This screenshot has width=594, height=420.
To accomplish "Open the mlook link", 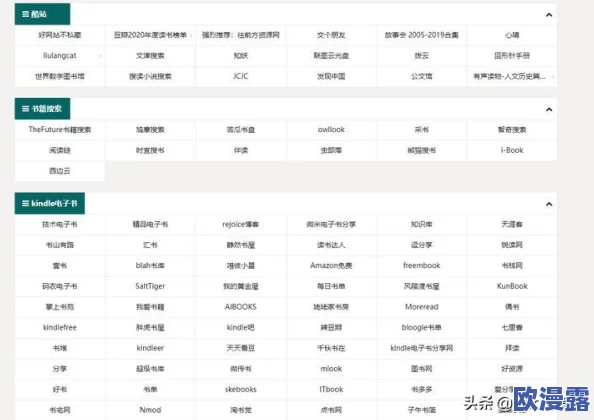I will pyautogui.click(x=331, y=368).
